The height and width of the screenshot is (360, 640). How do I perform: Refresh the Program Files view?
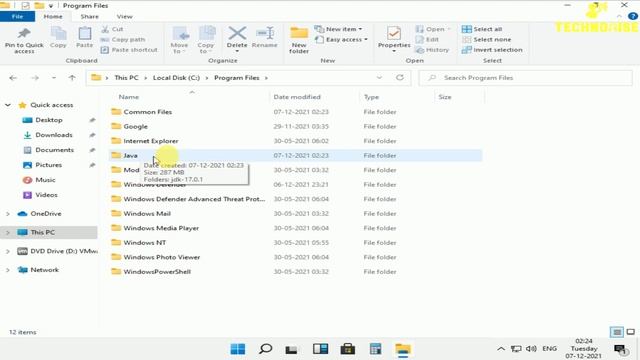tap(400, 78)
